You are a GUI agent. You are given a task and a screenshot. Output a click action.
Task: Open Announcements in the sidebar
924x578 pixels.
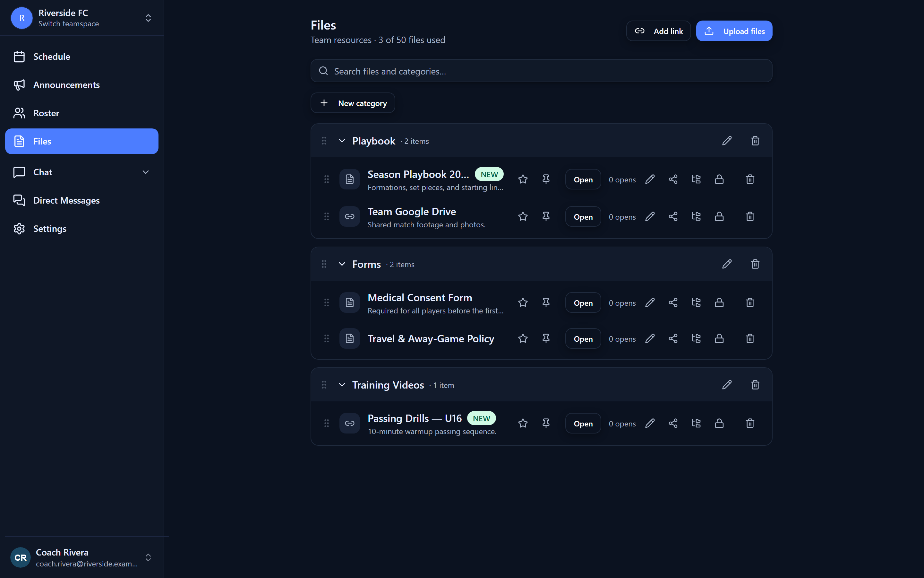pyautogui.click(x=82, y=85)
